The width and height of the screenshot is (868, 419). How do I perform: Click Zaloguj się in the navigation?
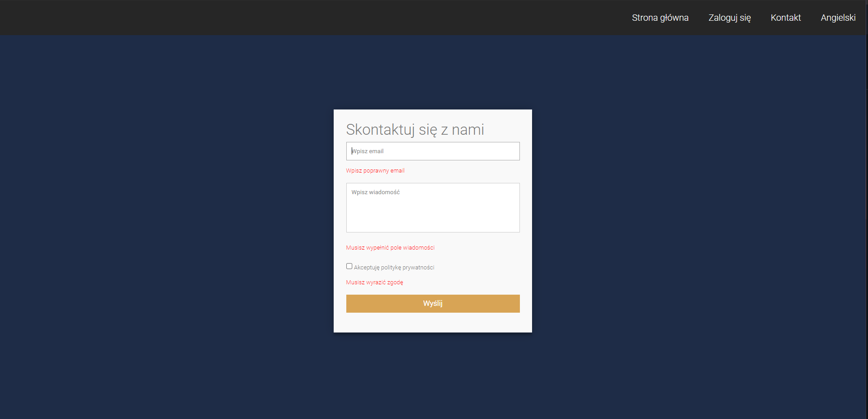point(730,18)
